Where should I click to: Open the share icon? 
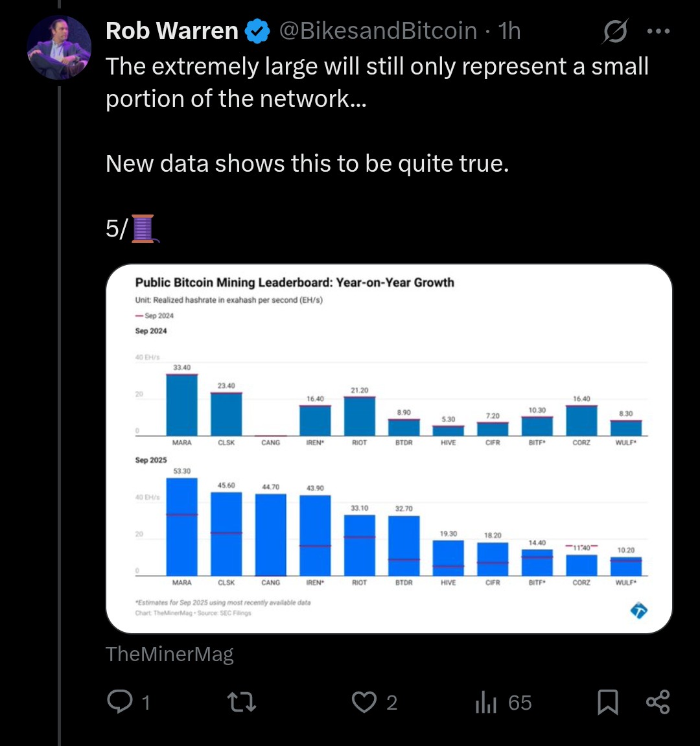[x=658, y=702]
